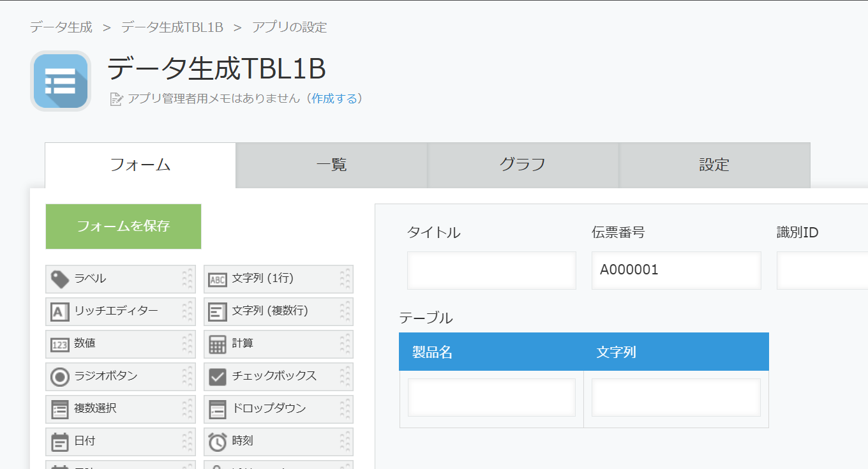
Task: Click the タイトル field label
Action: tap(434, 233)
